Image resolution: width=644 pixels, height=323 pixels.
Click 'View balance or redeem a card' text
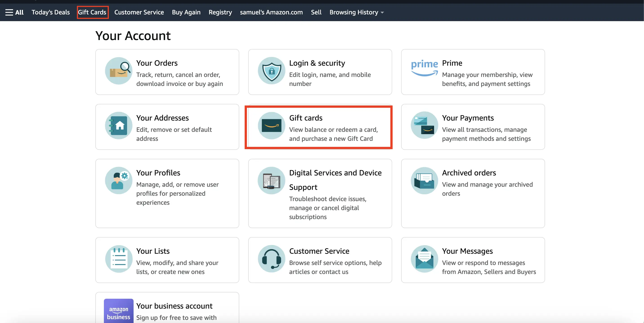point(333,134)
